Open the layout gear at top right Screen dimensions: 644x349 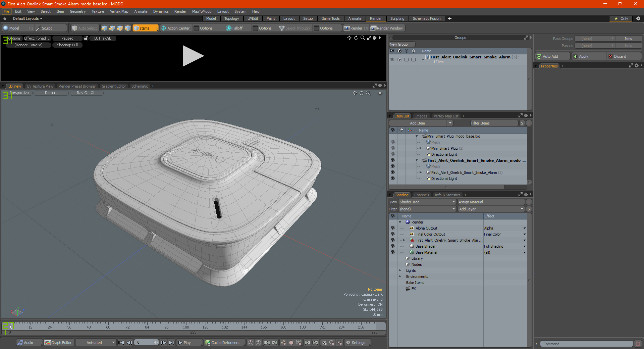(x=638, y=18)
